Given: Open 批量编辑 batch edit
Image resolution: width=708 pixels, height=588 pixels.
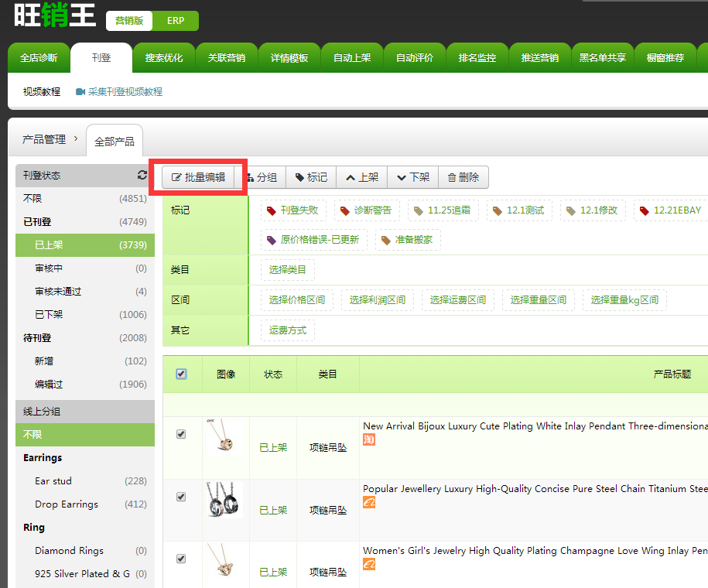Looking at the screenshot, I should coord(198,177).
